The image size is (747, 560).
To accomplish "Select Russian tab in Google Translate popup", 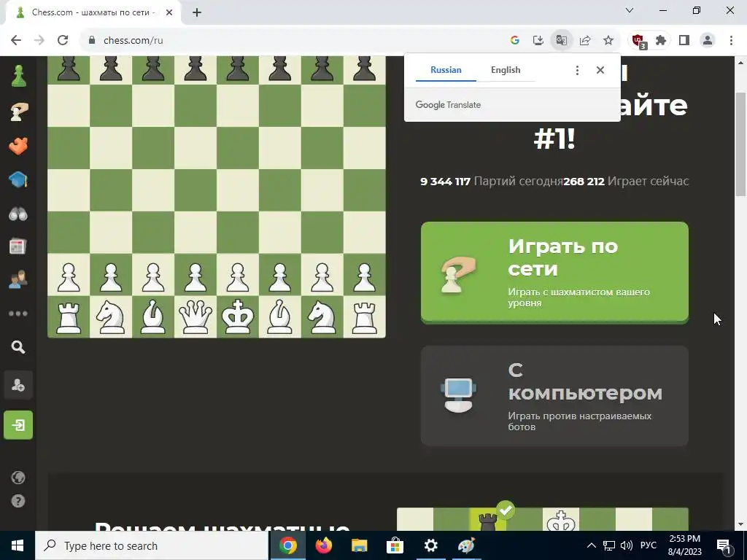I will (x=446, y=70).
